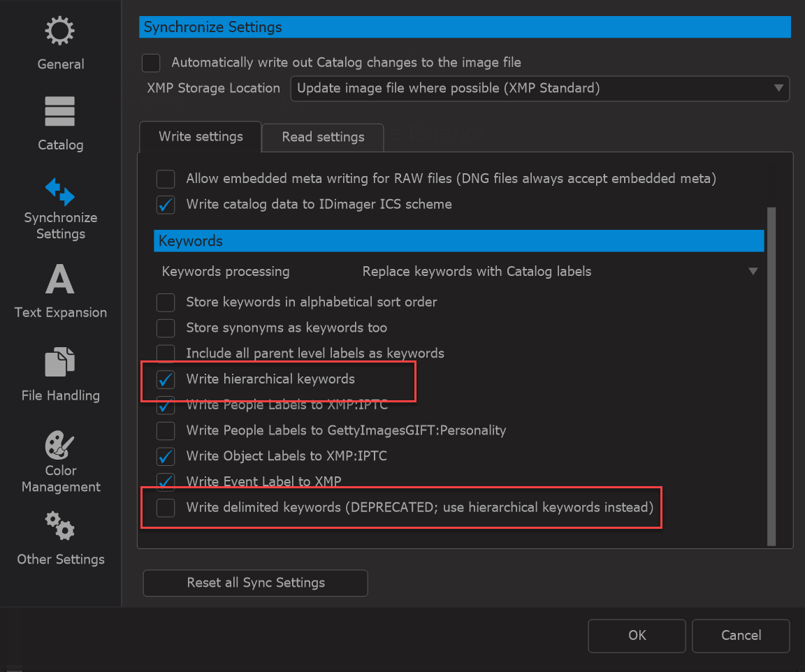
Task: Uncheck Write Object Labels to XMP:IPTC
Action: point(166,456)
